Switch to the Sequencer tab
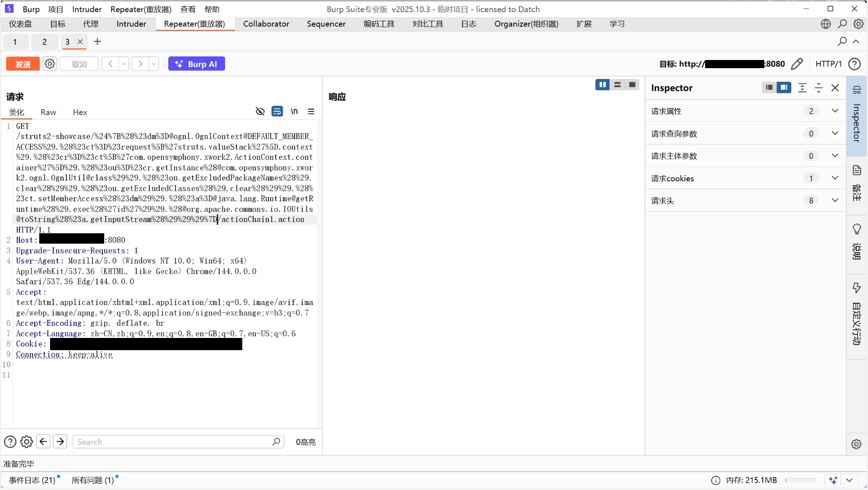 coord(326,24)
